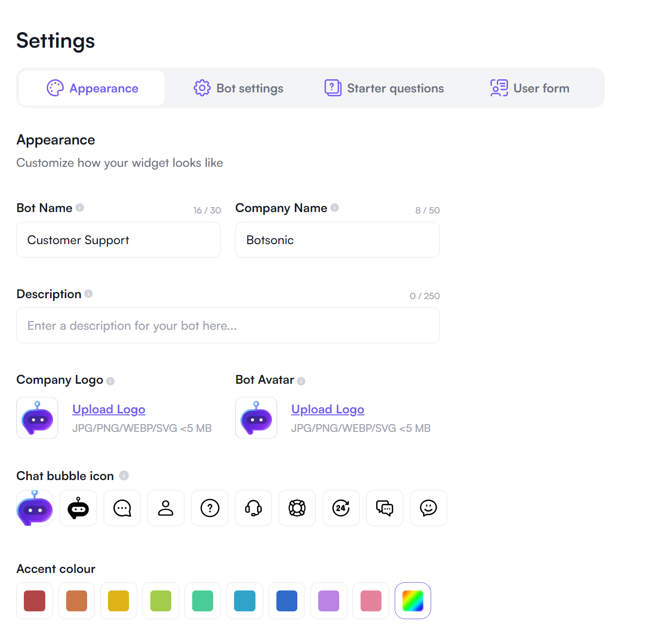This screenshot has width=672, height=624.
Task: Click the Description text field
Action: pos(228,325)
